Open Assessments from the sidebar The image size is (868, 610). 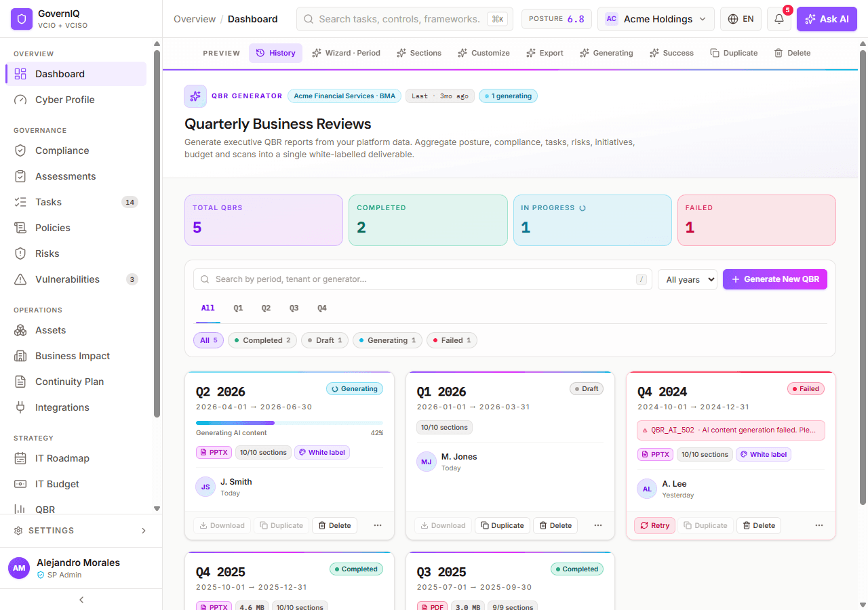(x=76, y=176)
